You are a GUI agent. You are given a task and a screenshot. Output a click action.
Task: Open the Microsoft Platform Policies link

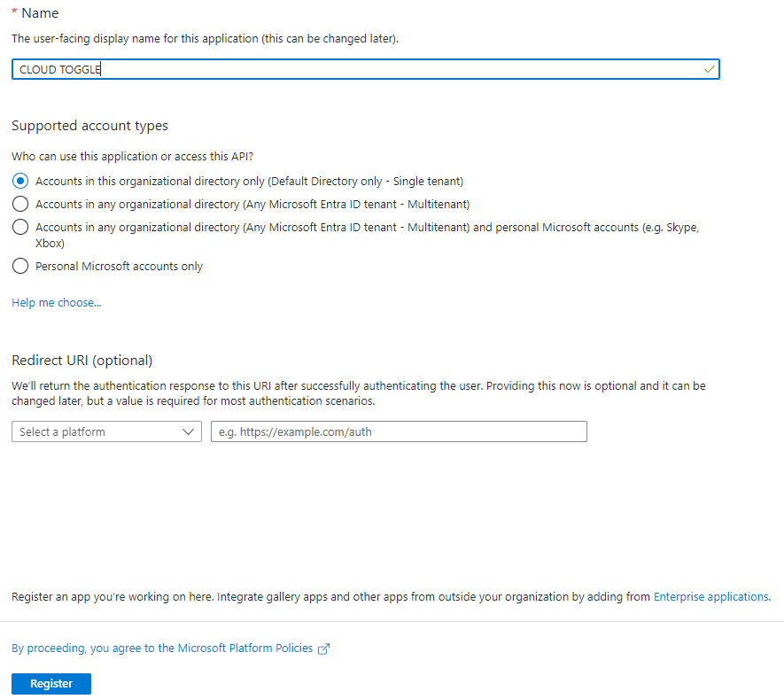click(162, 649)
